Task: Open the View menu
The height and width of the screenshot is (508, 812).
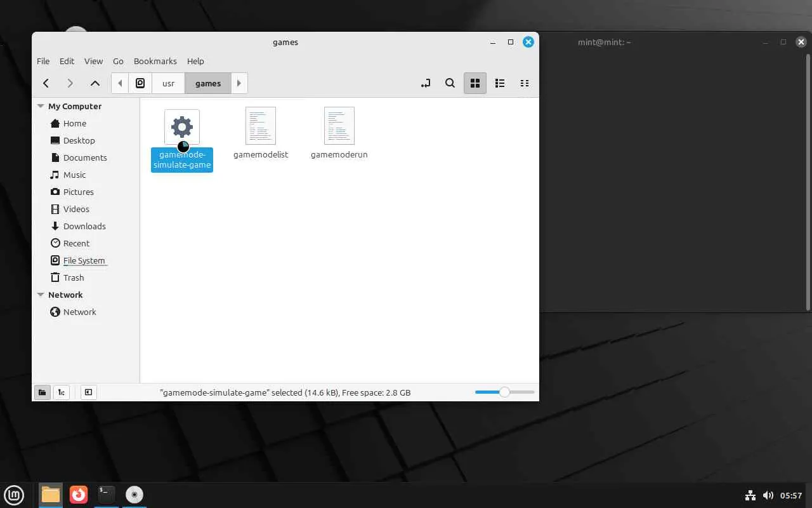Action: pyautogui.click(x=93, y=61)
